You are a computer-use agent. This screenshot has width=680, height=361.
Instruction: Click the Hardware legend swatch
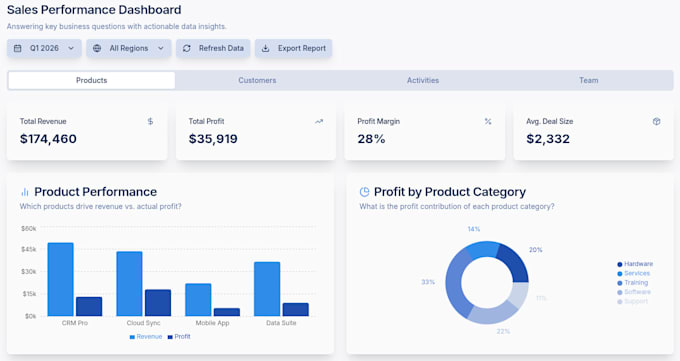(620, 264)
